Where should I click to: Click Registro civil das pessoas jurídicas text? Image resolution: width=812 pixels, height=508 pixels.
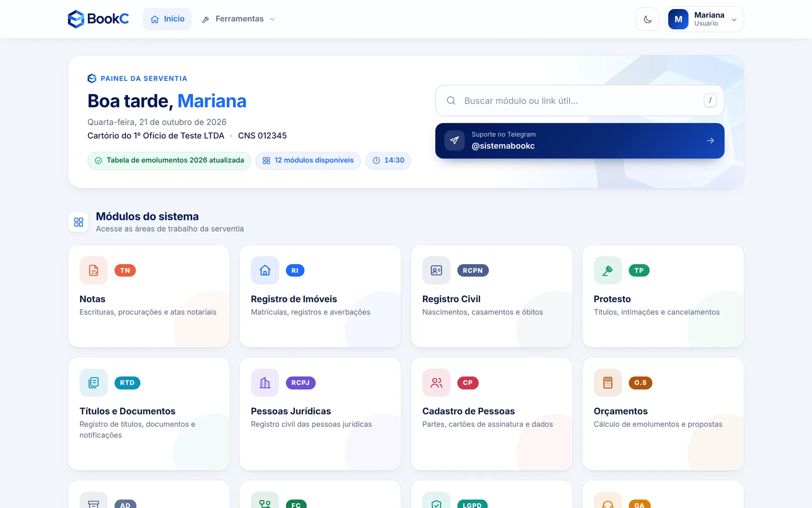click(x=311, y=424)
